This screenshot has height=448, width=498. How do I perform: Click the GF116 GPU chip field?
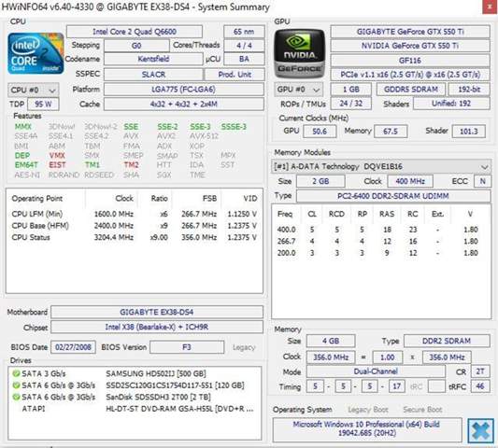tap(410, 61)
